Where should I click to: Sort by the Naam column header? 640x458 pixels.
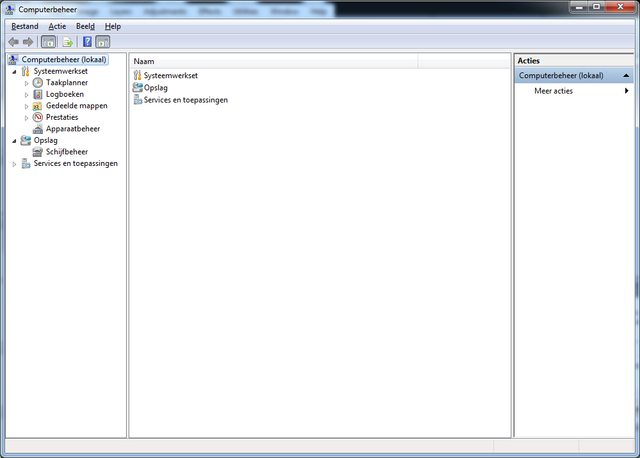[x=273, y=61]
